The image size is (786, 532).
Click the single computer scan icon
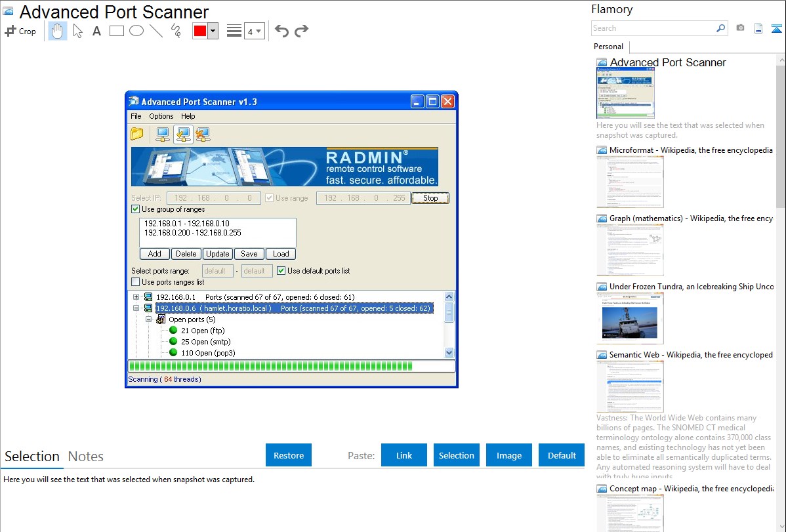[x=163, y=134]
